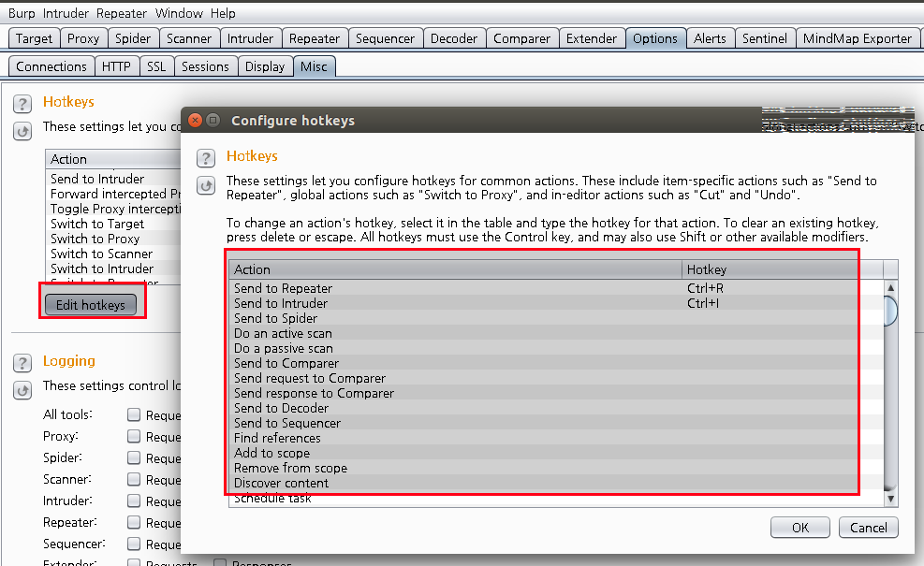Switch to the Sequencer tab

click(385, 38)
